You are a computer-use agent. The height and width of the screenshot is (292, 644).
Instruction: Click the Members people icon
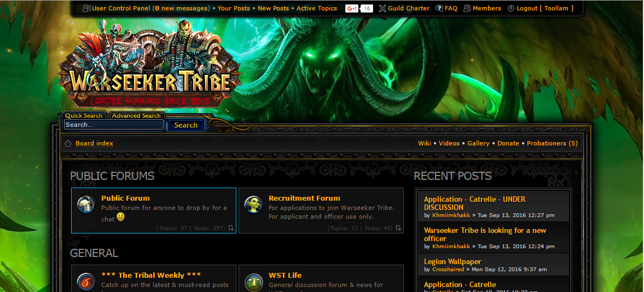(x=467, y=8)
